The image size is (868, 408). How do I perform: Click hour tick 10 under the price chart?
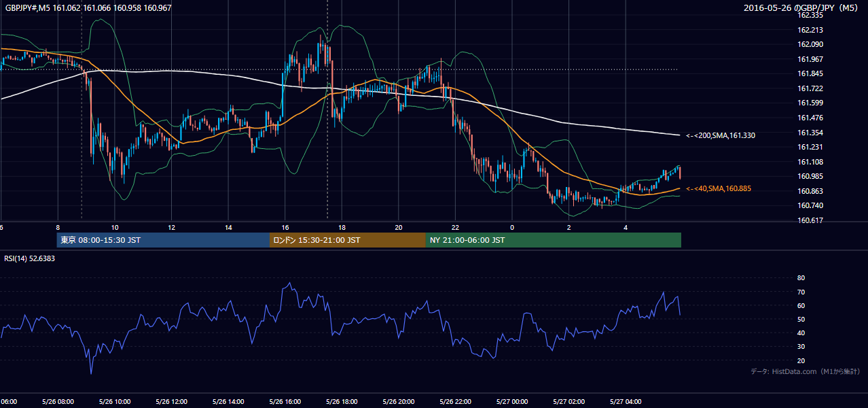click(115, 227)
